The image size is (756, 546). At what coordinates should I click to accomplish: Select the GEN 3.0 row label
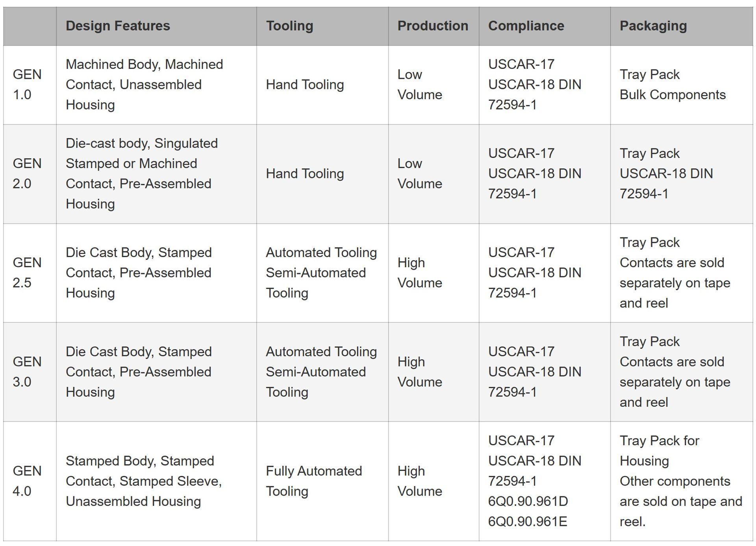point(27,372)
